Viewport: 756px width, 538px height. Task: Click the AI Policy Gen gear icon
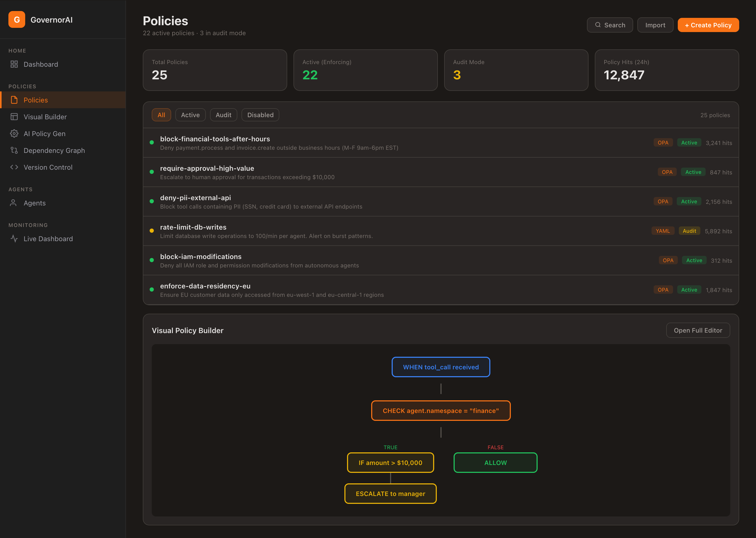(14, 133)
